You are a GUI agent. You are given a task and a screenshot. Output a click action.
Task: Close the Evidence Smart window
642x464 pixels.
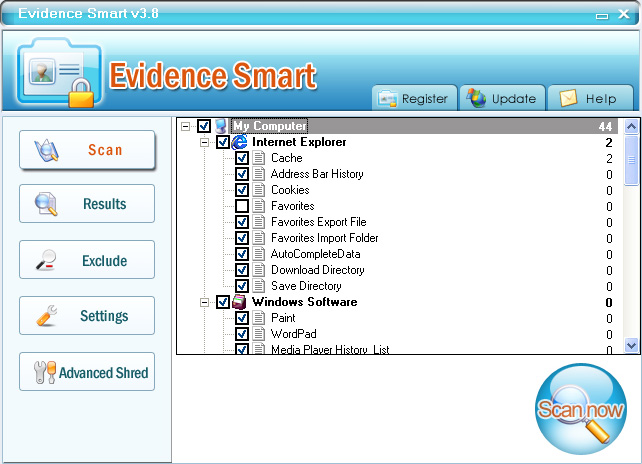click(x=624, y=14)
